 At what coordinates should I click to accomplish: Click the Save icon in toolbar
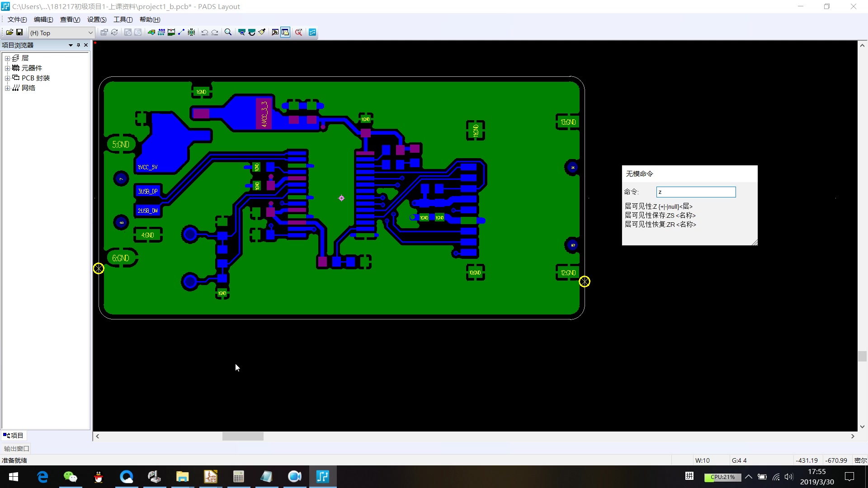tap(19, 32)
